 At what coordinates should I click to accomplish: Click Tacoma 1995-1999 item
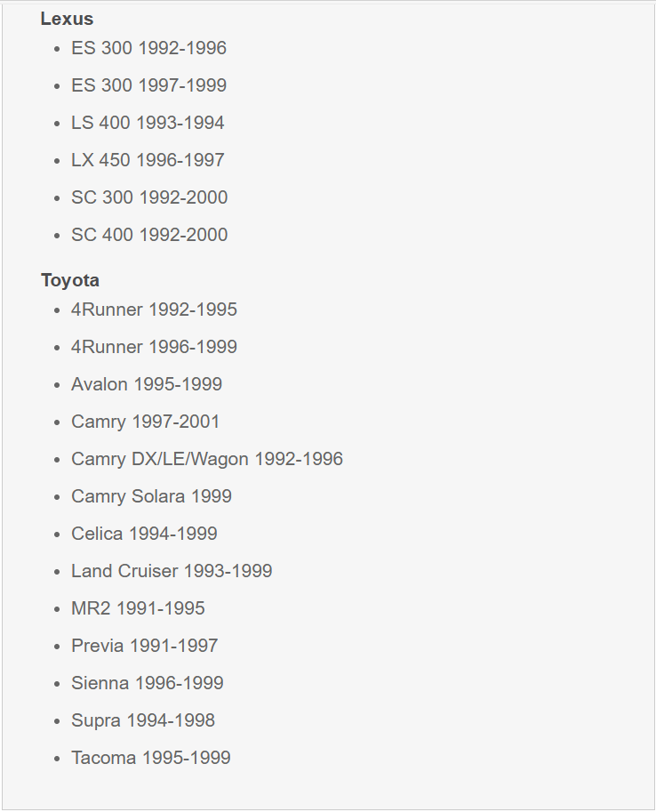click(151, 758)
